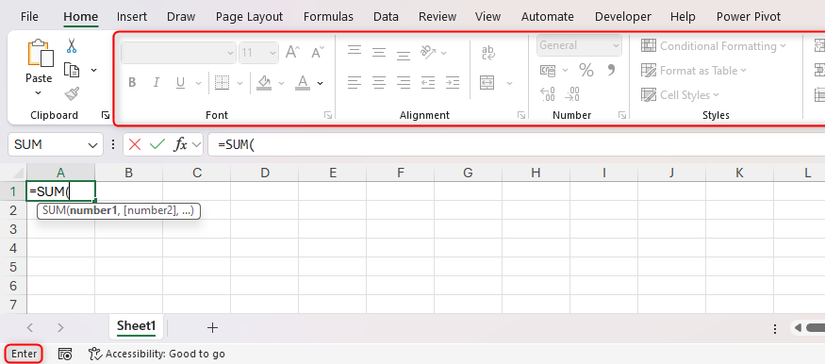Toggle Italic formatting
Screen dimensions: 825x364
coord(156,83)
